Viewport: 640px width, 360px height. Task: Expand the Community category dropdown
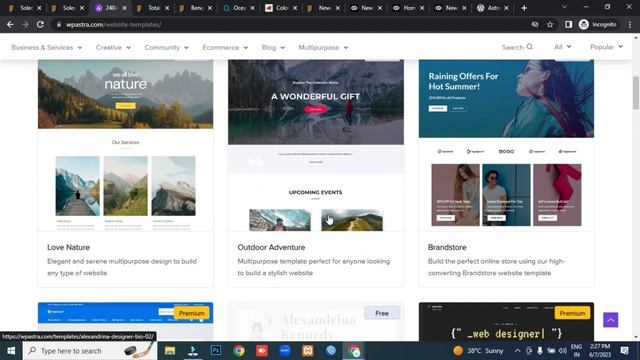[167, 47]
